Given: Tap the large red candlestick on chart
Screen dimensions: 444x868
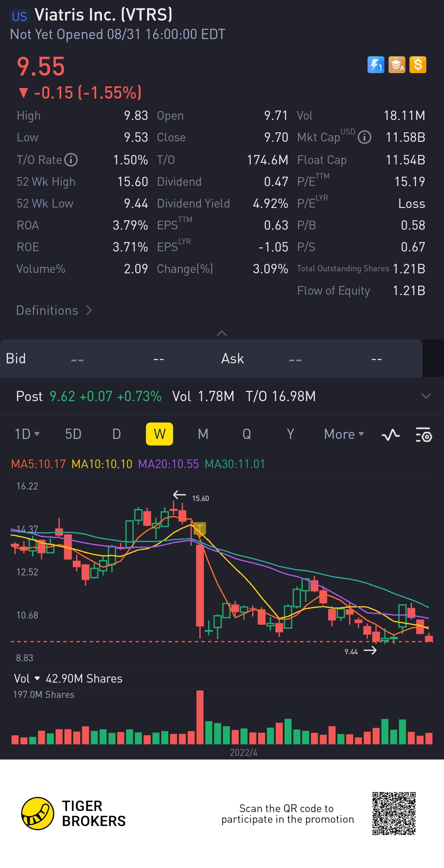Looking at the screenshot, I should click(x=200, y=585).
